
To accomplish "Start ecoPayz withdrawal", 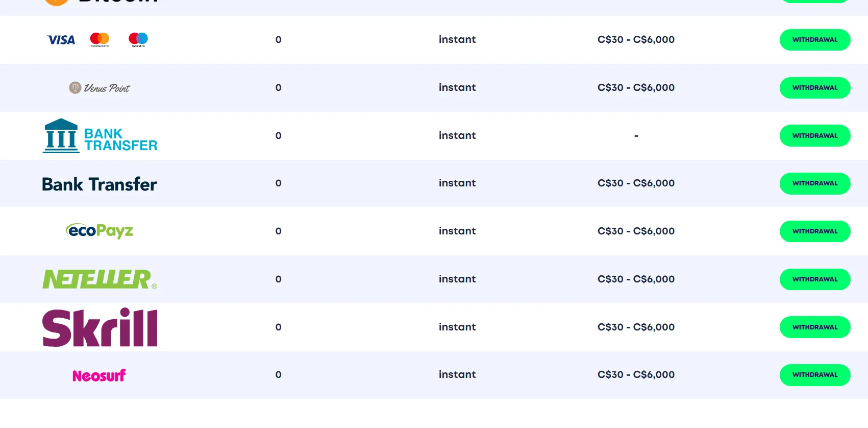I will [814, 231].
